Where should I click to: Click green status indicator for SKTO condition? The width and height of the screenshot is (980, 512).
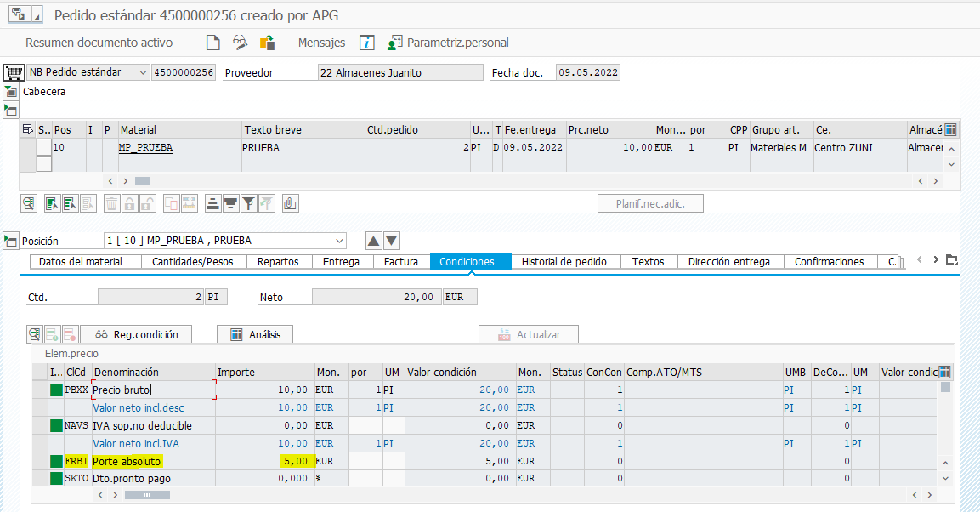[56, 478]
